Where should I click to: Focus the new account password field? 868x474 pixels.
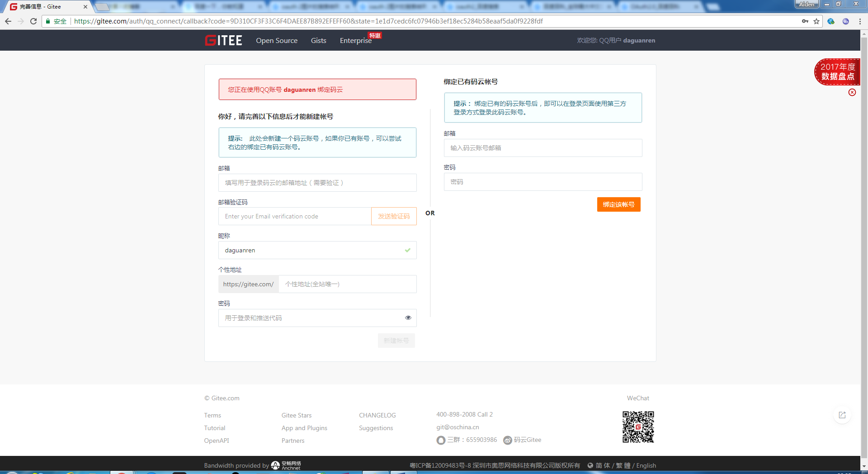[317, 318]
